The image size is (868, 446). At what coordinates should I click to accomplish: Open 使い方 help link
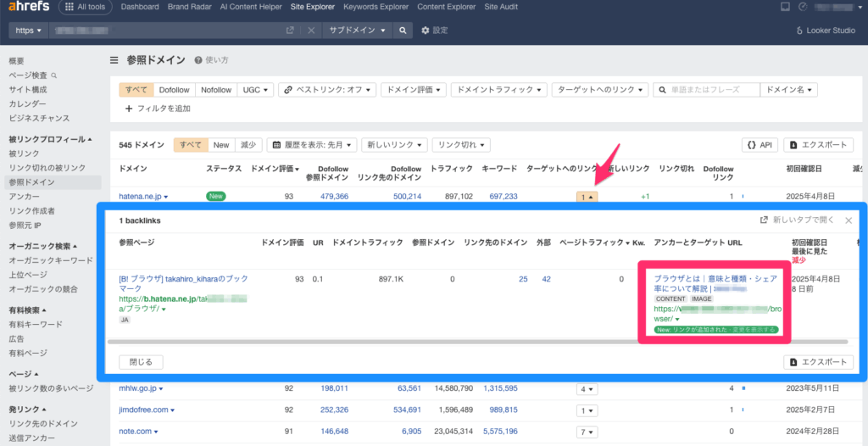tap(211, 60)
